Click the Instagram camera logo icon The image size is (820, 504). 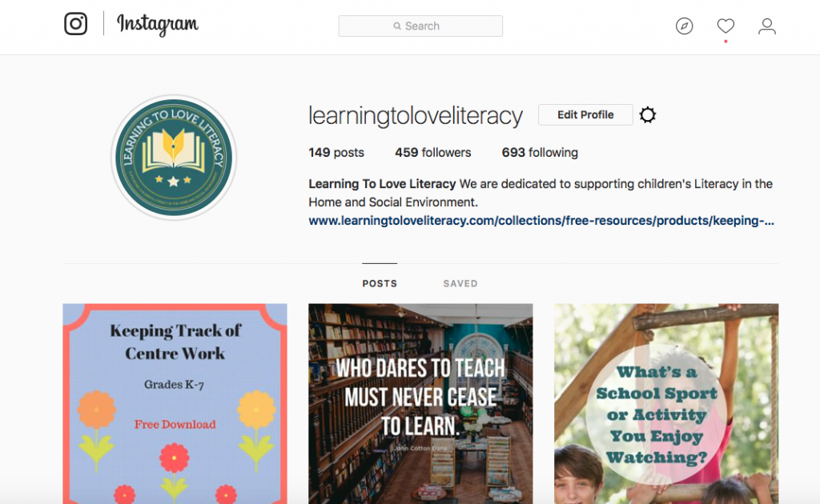(x=76, y=23)
